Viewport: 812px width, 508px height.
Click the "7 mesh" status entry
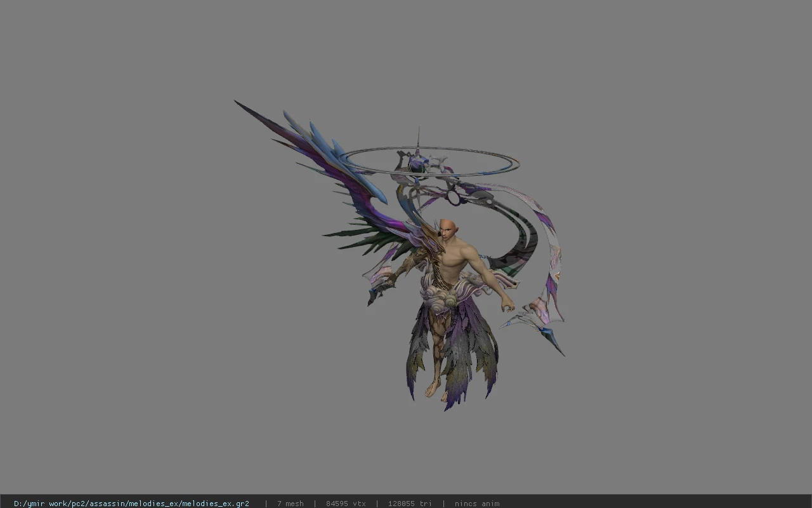coord(290,504)
